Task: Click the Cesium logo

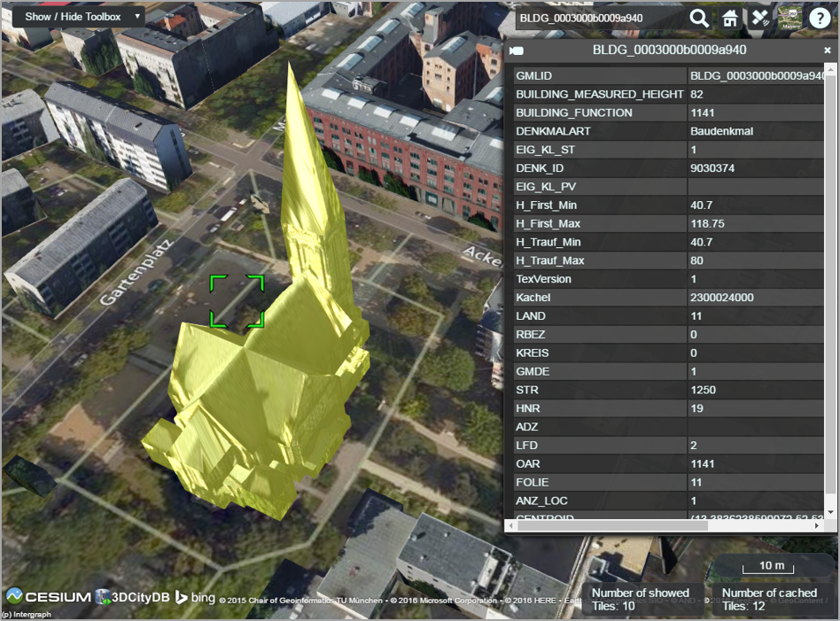Action: (49, 596)
